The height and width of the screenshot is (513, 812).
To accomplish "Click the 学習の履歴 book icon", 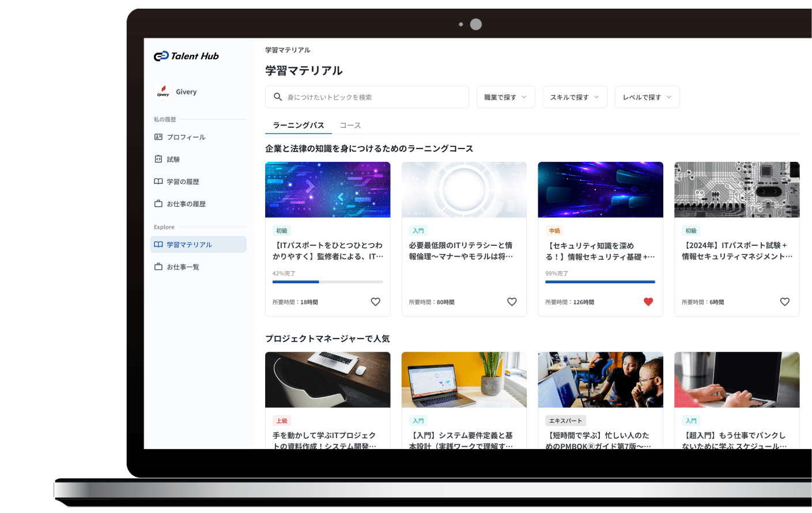I will (158, 182).
